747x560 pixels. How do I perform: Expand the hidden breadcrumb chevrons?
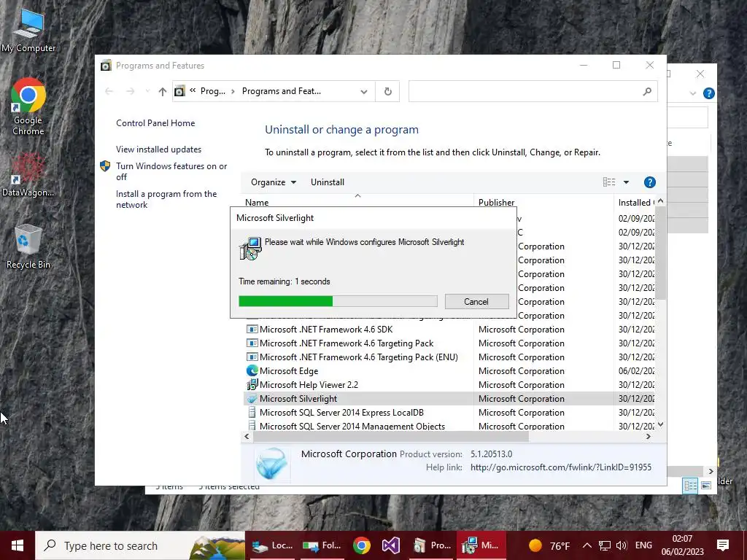[x=193, y=90]
